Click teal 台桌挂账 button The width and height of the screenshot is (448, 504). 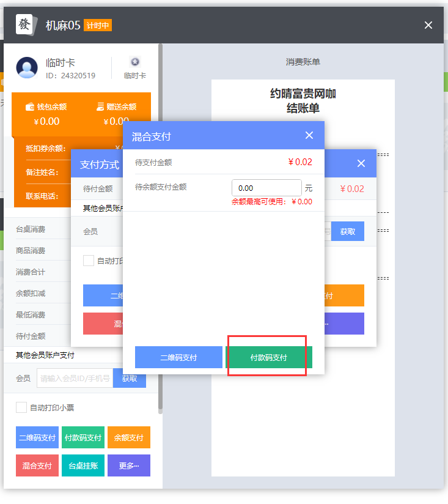click(83, 465)
